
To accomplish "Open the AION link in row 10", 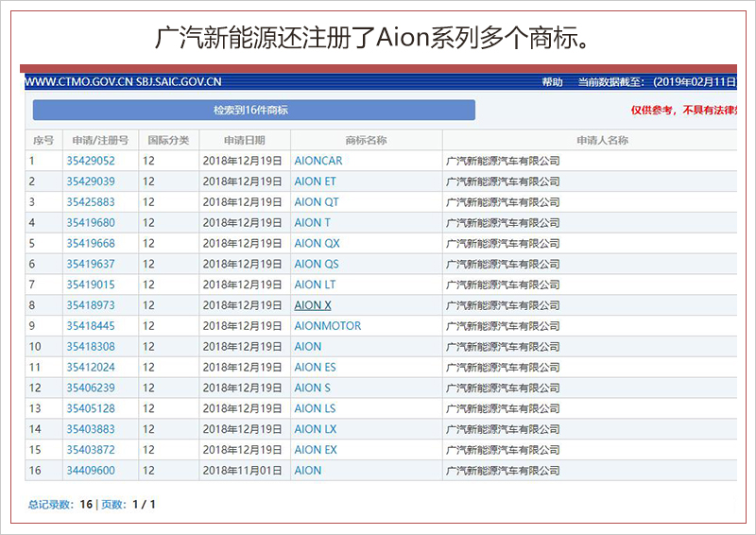I will 308,346.
